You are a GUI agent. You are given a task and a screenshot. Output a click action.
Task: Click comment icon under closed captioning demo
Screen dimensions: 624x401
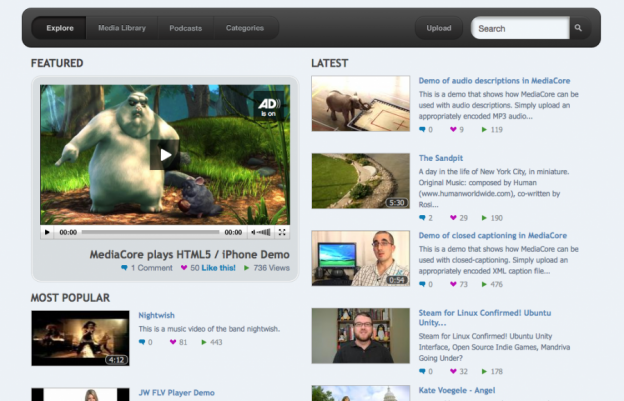coord(422,284)
